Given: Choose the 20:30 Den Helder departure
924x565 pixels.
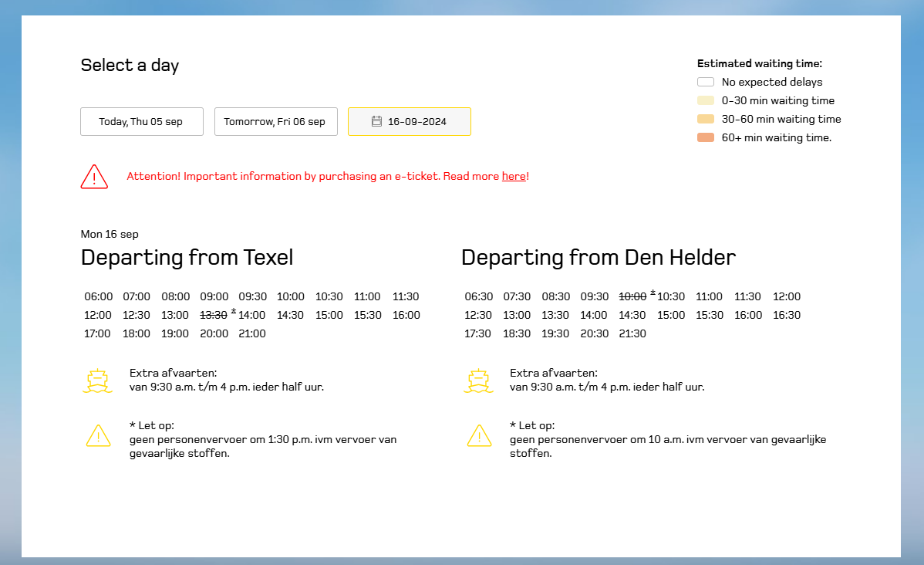Looking at the screenshot, I should 595,333.
